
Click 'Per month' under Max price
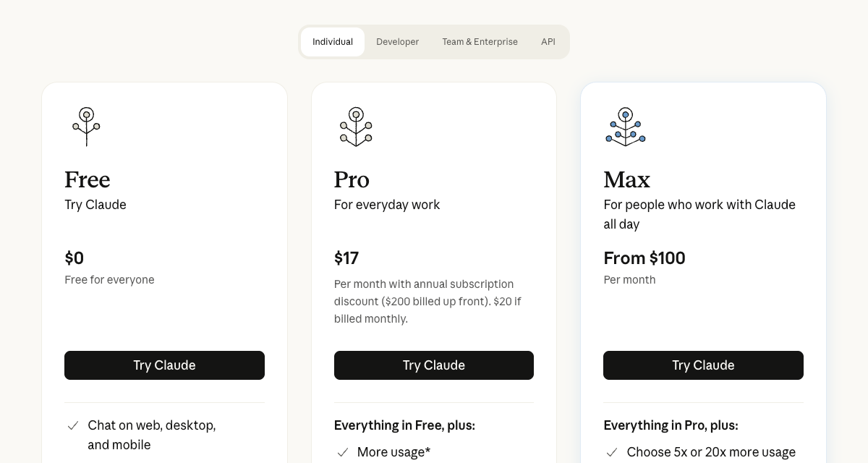click(x=629, y=280)
